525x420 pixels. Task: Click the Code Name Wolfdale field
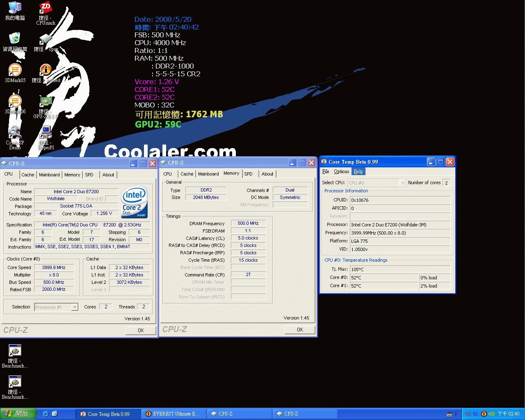point(56,199)
